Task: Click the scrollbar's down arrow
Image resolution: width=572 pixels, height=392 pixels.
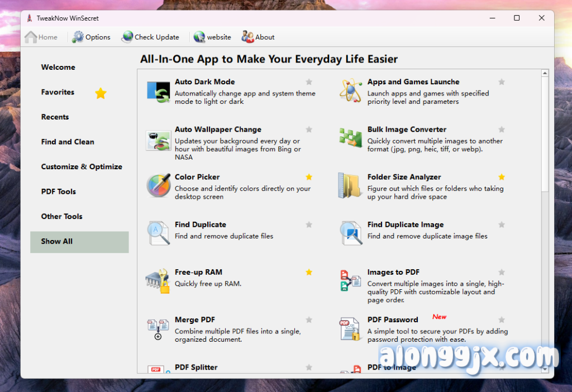Action: pyautogui.click(x=545, y=369)
